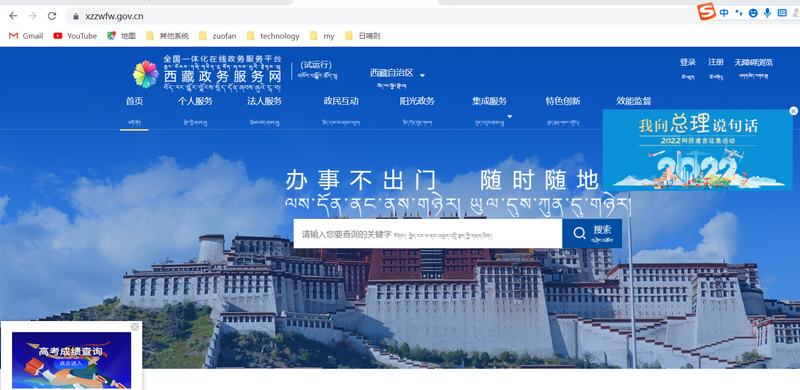Open the 高考成绩查询 banner image
800x390 pixels.
click(71, 360)
